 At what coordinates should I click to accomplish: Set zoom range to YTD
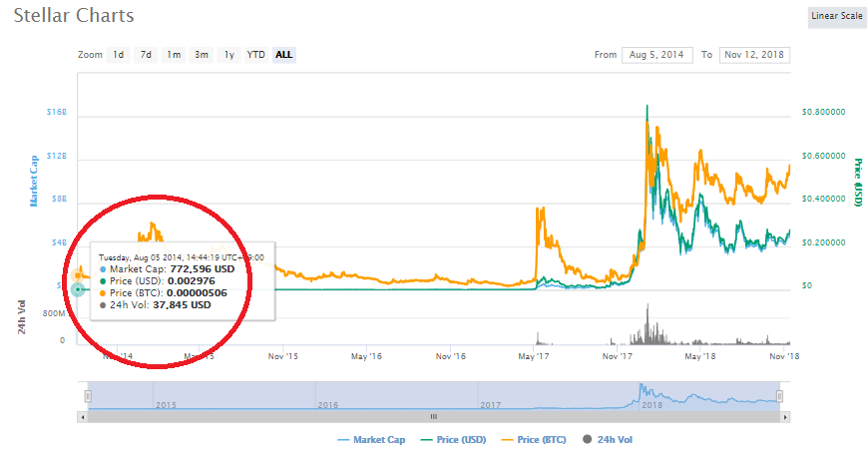pyautogui.click(x=255, y=55)
